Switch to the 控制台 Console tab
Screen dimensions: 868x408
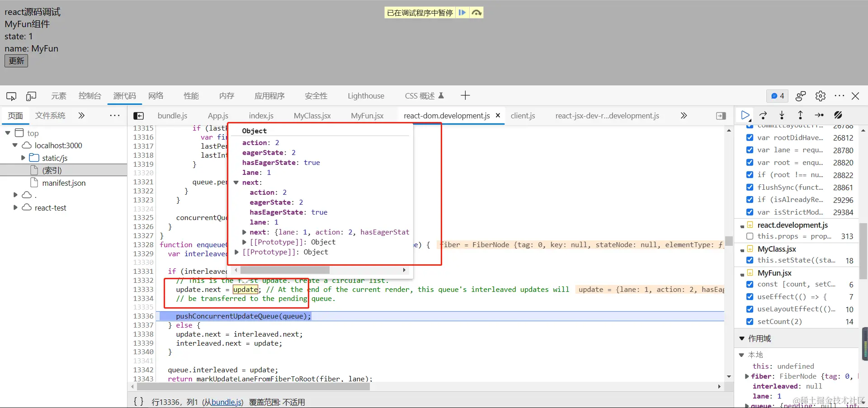(90, 96)
